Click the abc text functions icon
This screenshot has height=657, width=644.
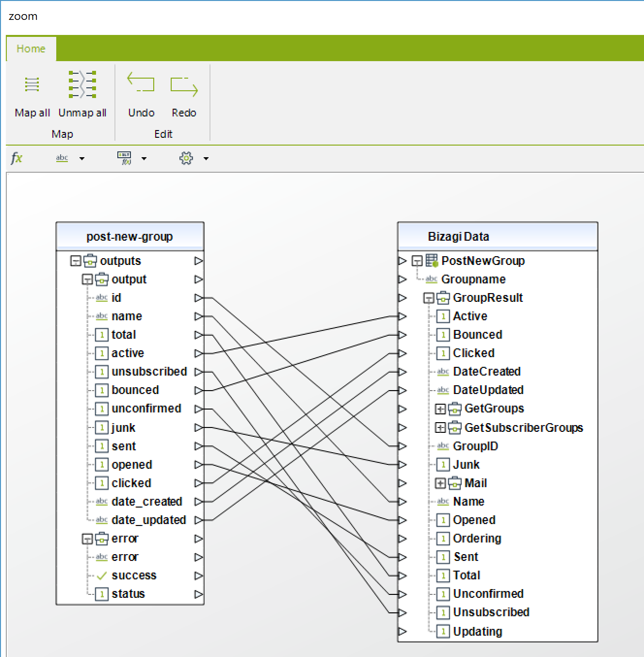point(62,158)
